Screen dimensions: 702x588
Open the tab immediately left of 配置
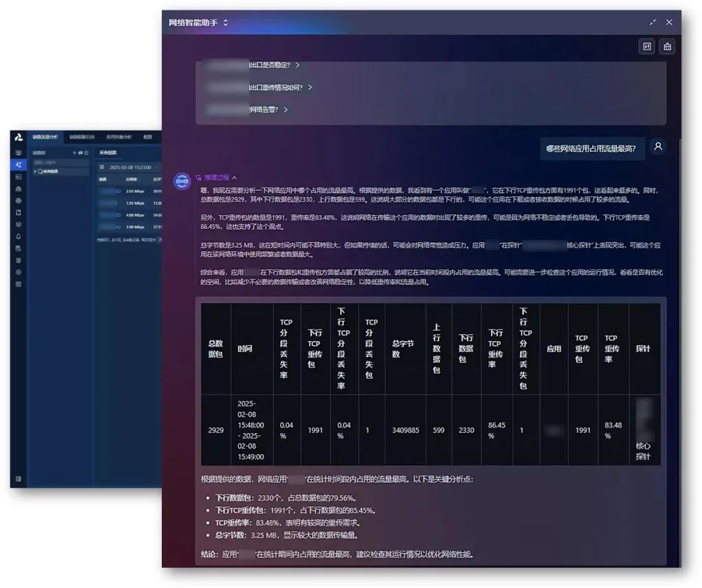pyautogui.click(x=119, y=137)
